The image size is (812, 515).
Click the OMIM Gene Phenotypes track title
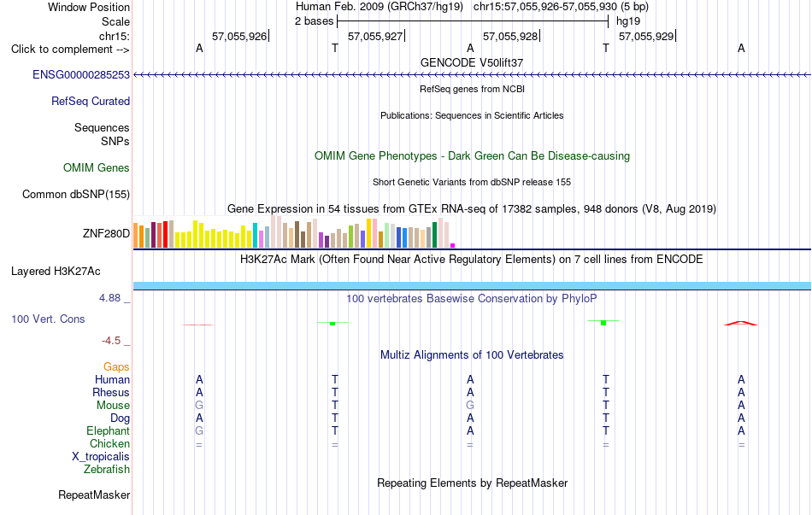point(473,155)
